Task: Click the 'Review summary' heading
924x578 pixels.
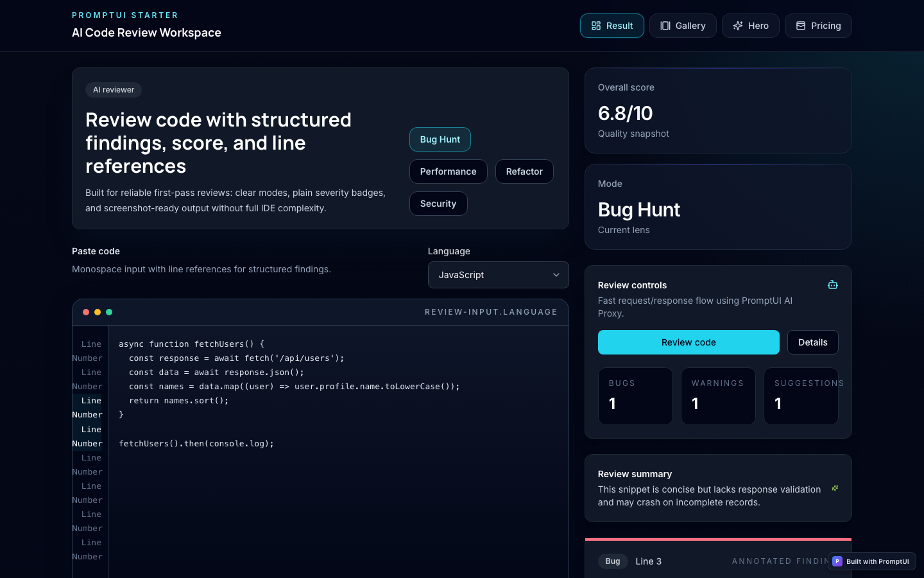Action: click(x=635, y=474)
